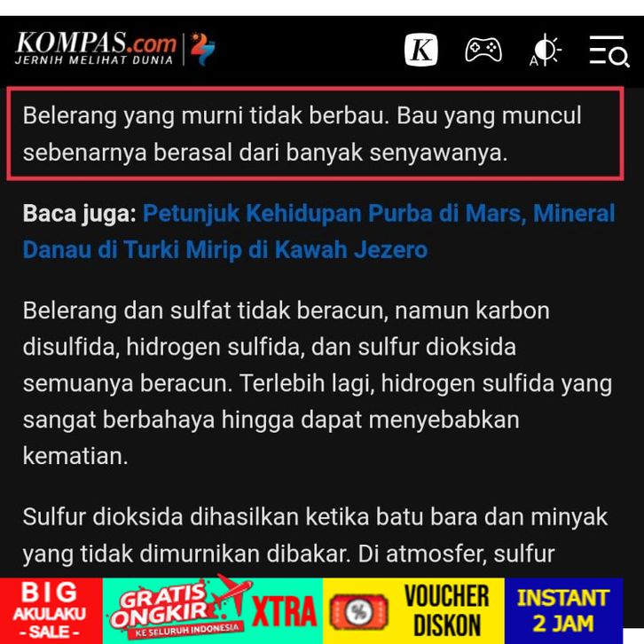Click the 'Belerang dan sulfat tidak beracun' paragraph
This screenshot has width=644, height=644.
[x=318, y=383]
